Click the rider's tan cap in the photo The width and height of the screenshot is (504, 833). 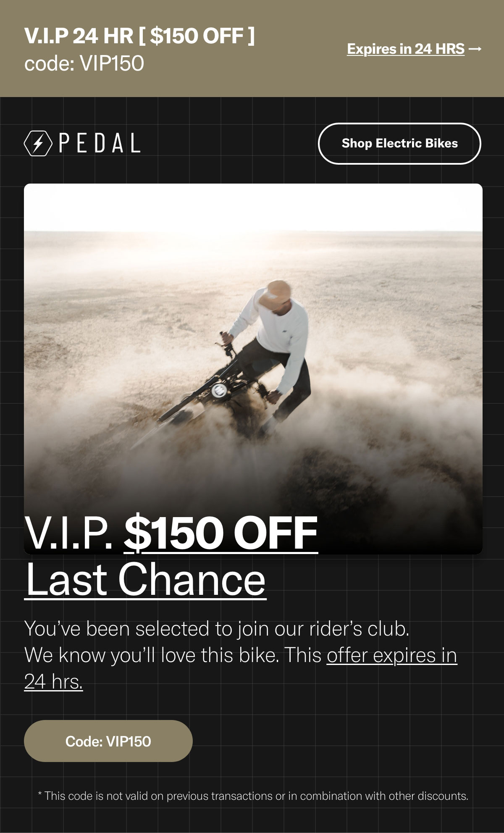click(x=278, y=295)
